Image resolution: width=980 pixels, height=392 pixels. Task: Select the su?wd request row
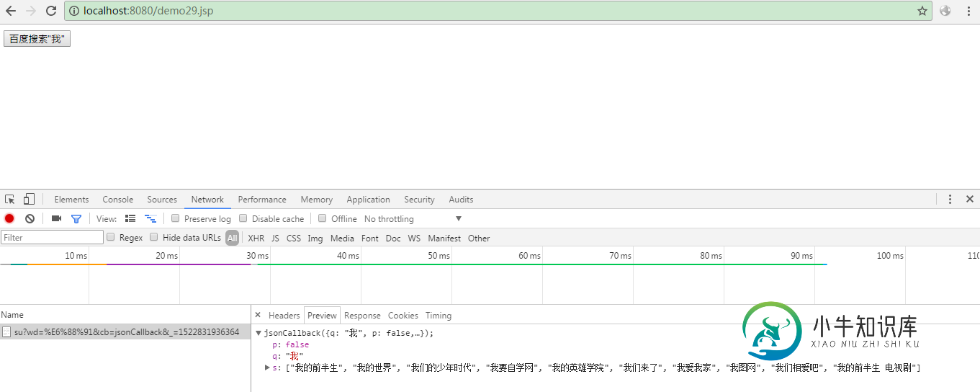(x=125, y=332)
